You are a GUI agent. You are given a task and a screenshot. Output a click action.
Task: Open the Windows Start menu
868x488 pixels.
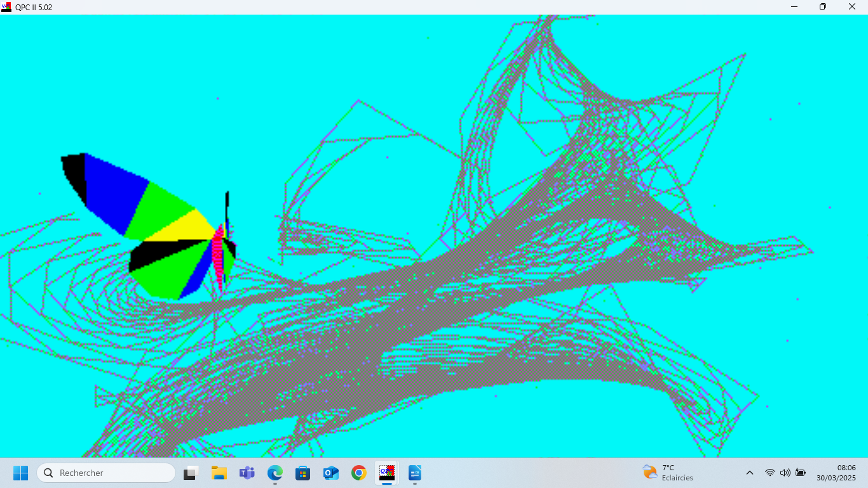[x=21, y=473]
